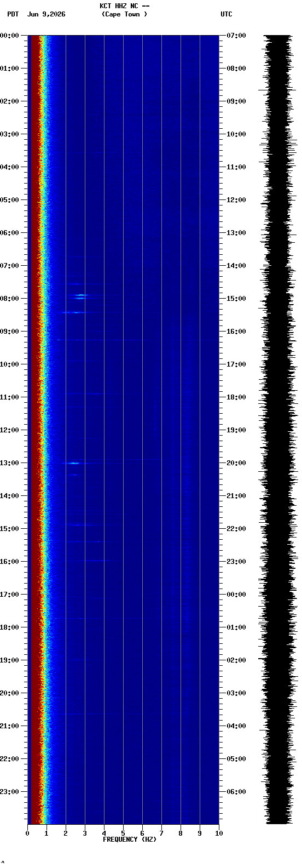302x868 pixels.
Task: Click the UTC time label '20:00'
Action: (x=236, y=463)
